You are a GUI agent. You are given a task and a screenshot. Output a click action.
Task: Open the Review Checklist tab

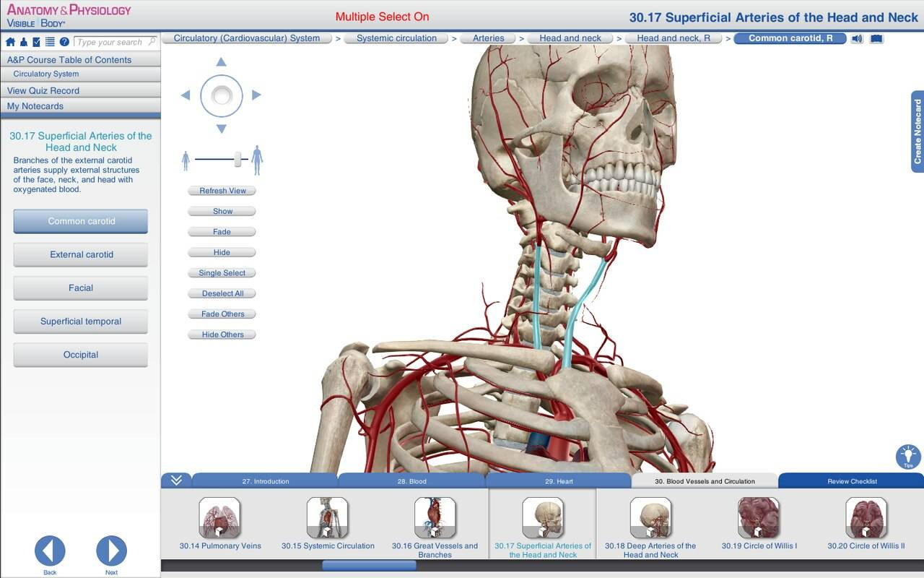(852, 481)
